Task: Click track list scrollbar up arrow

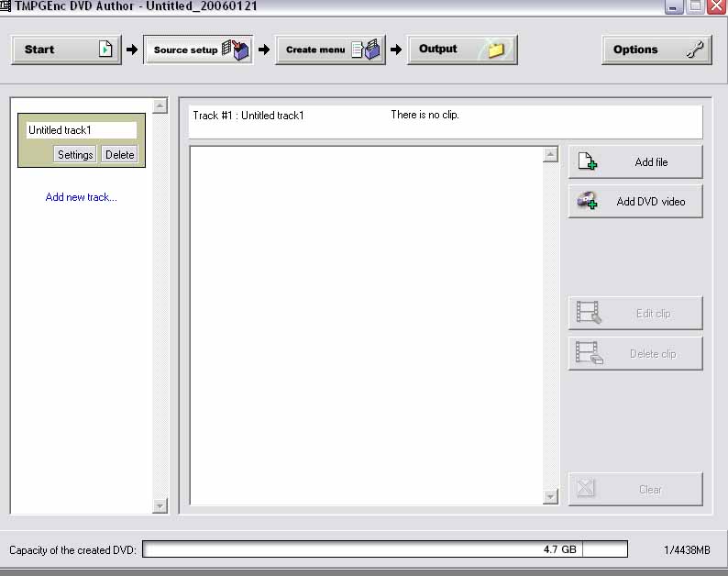Action: click(160, 105)
